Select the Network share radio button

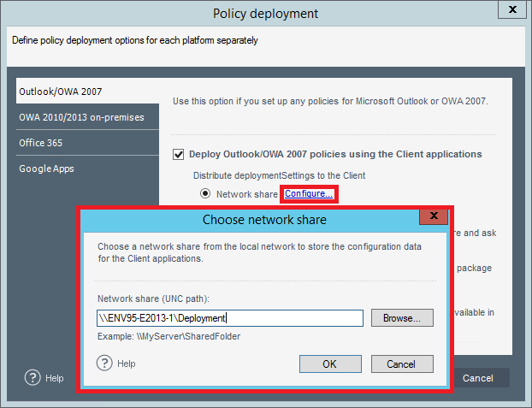[205, 193]
